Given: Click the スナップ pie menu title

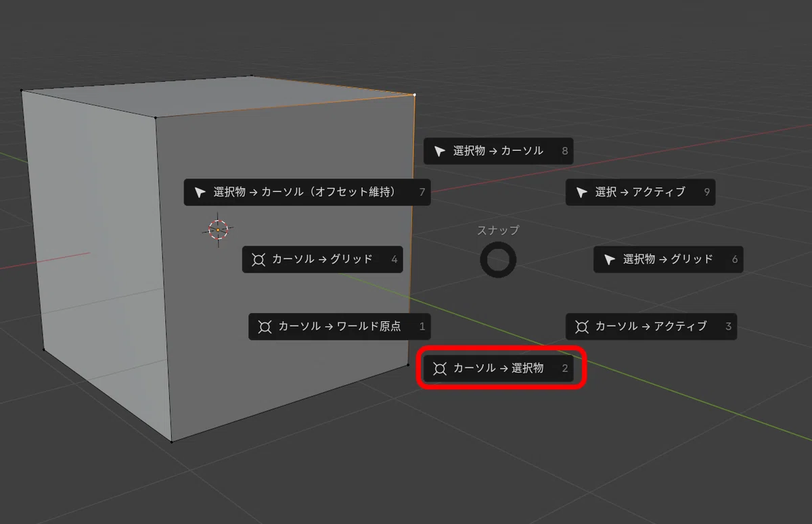Looking at the screenshot, I should pos(498,231).
